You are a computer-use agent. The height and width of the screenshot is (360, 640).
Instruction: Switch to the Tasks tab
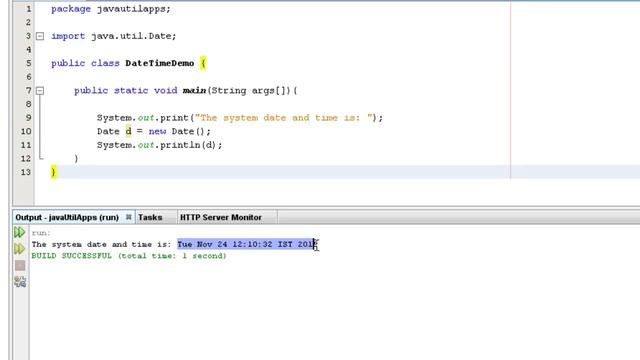[150, 217]
